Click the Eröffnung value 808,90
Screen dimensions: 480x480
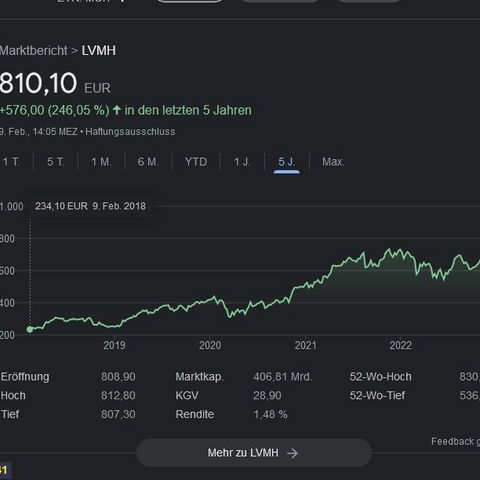(118, 377)
